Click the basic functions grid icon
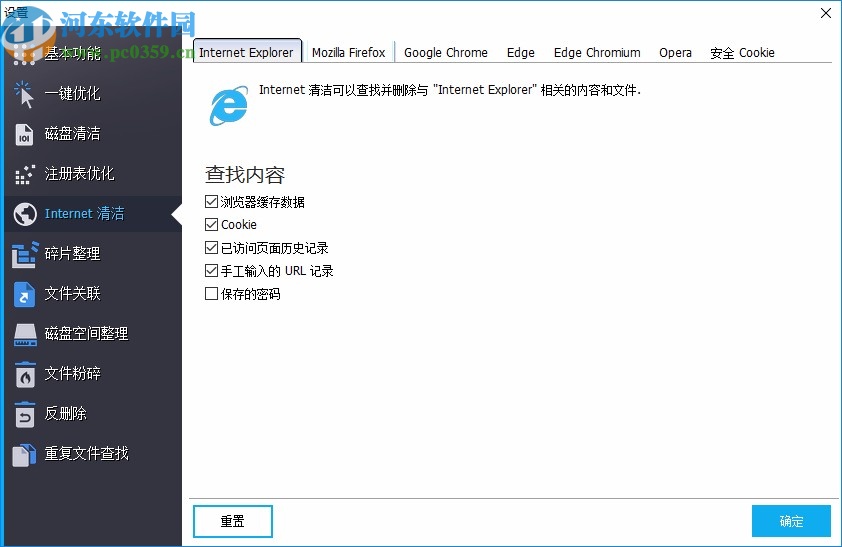The width and height of the screenshot is (842, 547). coord(24,54)
